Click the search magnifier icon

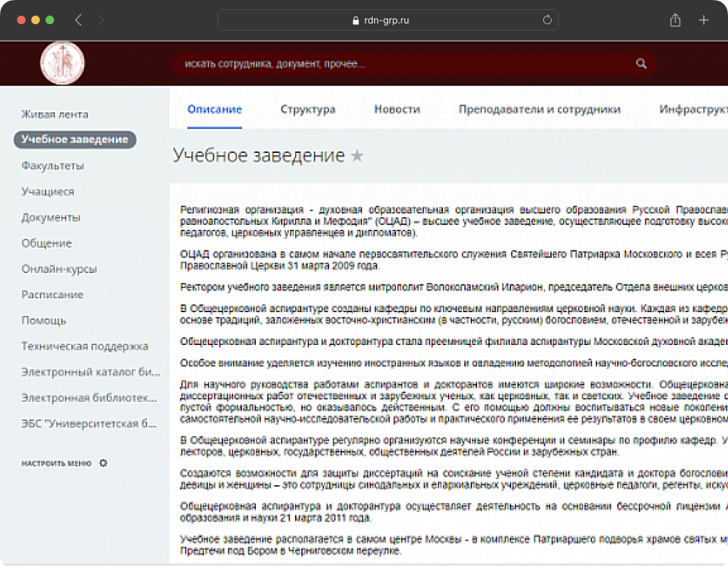[x=641, y=64]
